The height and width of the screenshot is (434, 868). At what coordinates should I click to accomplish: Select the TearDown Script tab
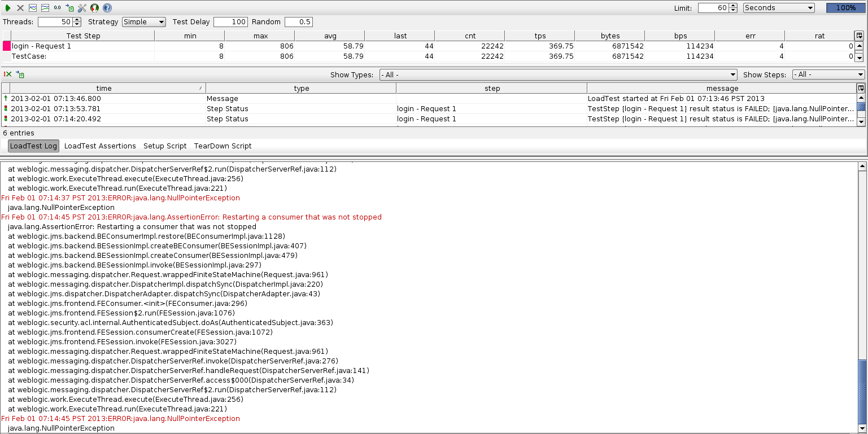tap(223, 146)
